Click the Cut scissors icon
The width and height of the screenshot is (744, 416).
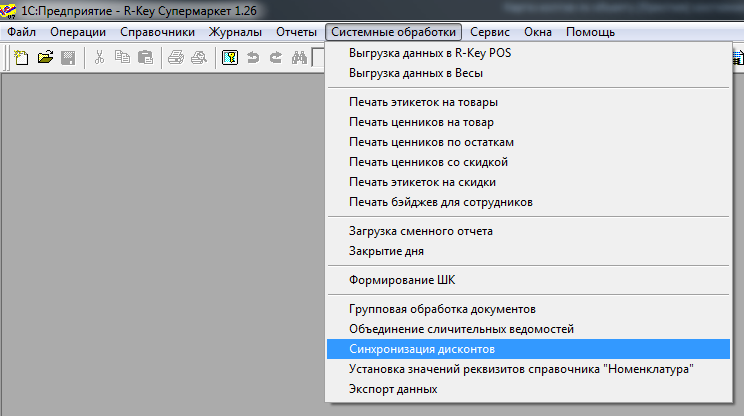99,58
